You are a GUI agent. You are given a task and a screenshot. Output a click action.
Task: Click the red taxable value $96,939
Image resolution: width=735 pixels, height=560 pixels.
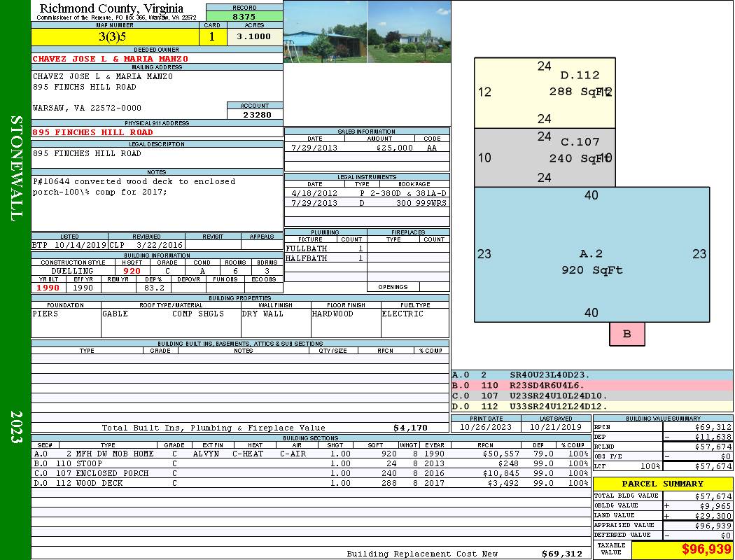[x=682, y=549]
